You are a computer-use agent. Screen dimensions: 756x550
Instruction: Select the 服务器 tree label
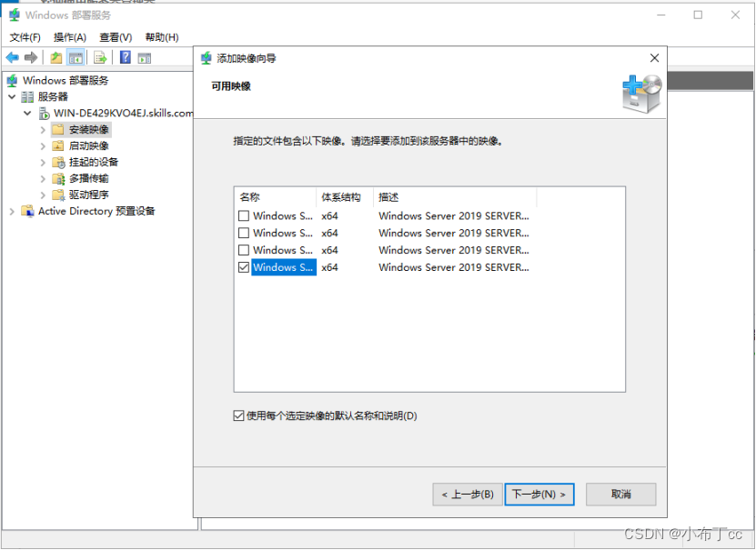pos(53,96)
